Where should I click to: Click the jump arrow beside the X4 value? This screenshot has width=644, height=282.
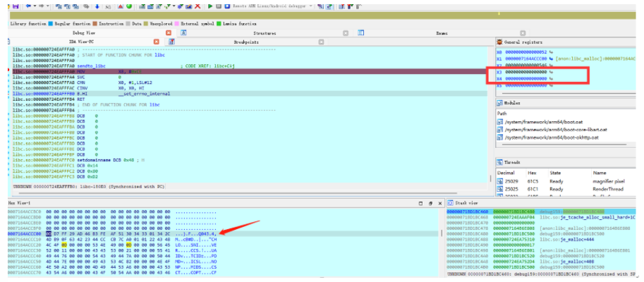[551, 78]
